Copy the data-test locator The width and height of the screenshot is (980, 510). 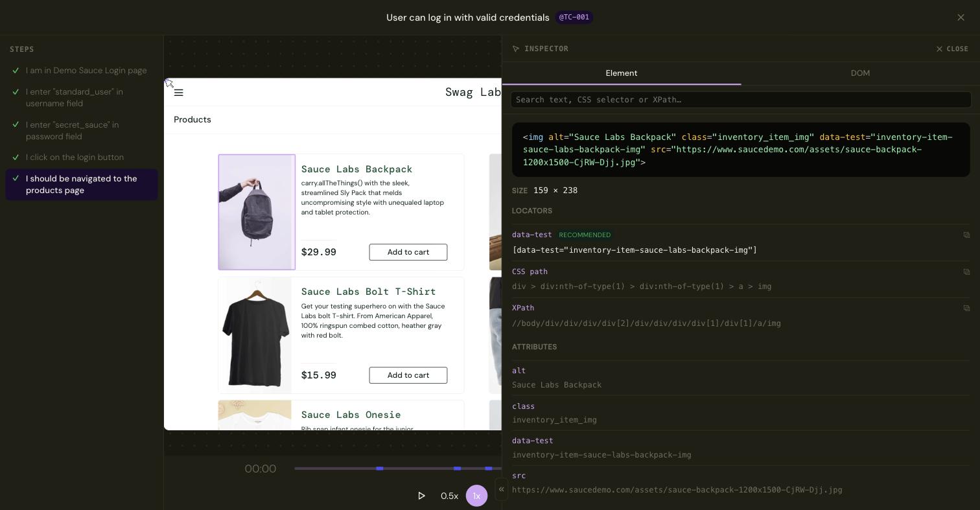click(966, 235)
